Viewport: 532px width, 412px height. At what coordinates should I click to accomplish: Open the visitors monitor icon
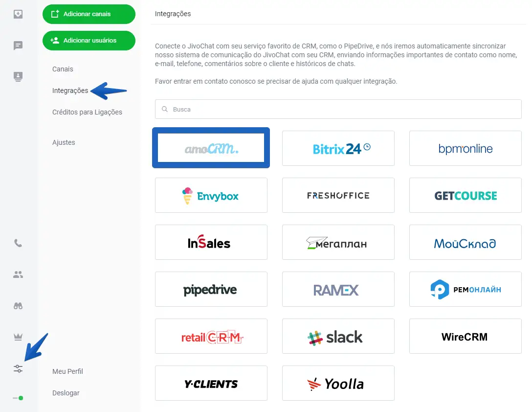[x=18, y=76]
